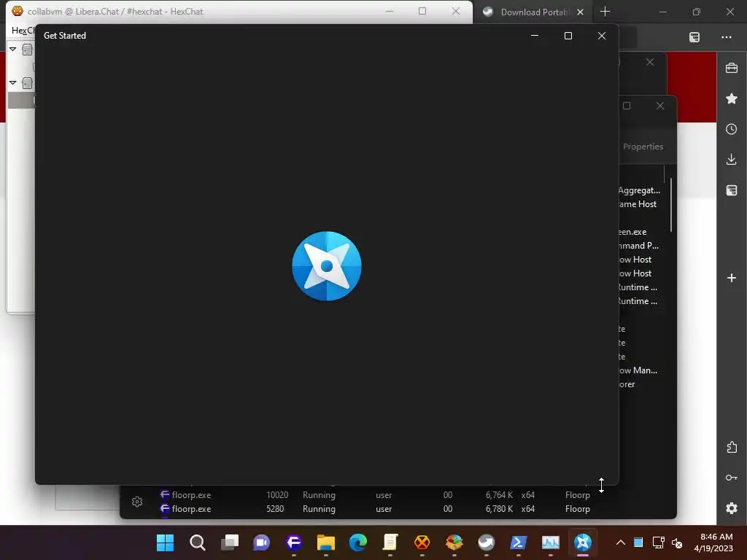This screenshot has width=747, height=560.
Task: Open the Notepad icon on the taskbar
Action: click(x=390, y=542)
